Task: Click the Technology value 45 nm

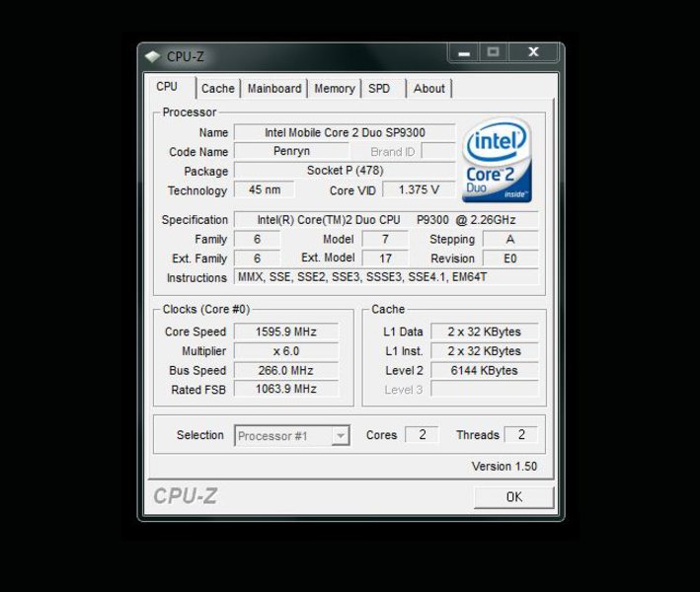Action: pos(265,189)
